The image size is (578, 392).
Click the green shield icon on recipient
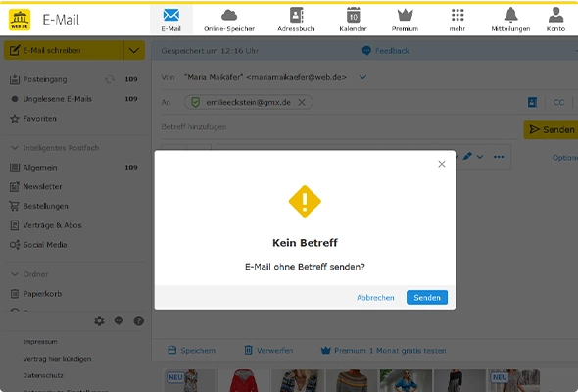[196, 102]
